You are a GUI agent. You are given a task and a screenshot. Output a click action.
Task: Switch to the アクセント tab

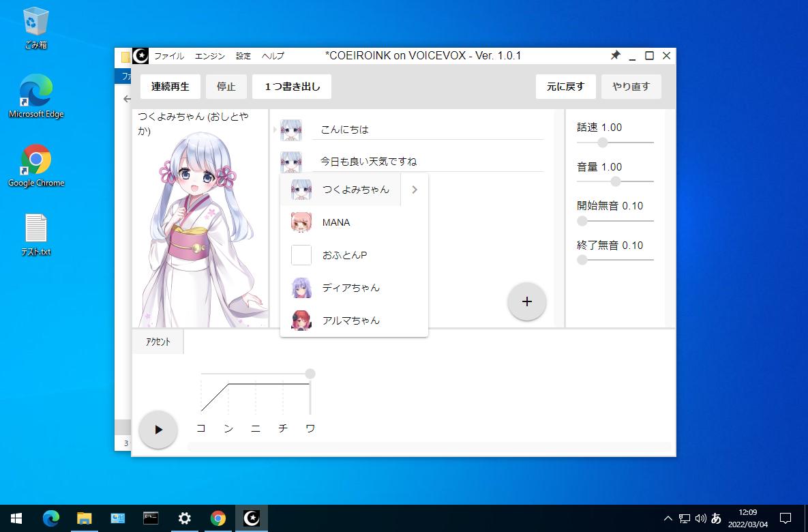coord(158,342)
